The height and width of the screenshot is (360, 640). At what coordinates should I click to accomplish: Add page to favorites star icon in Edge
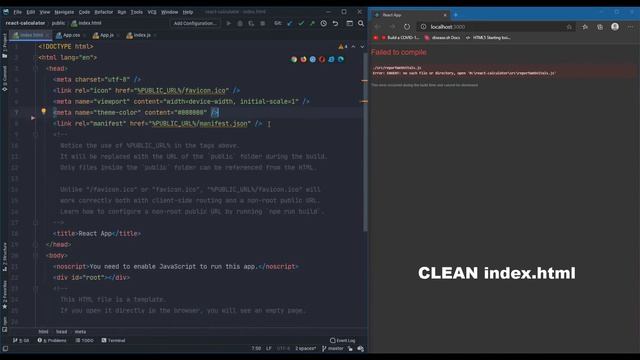[569, 27]
